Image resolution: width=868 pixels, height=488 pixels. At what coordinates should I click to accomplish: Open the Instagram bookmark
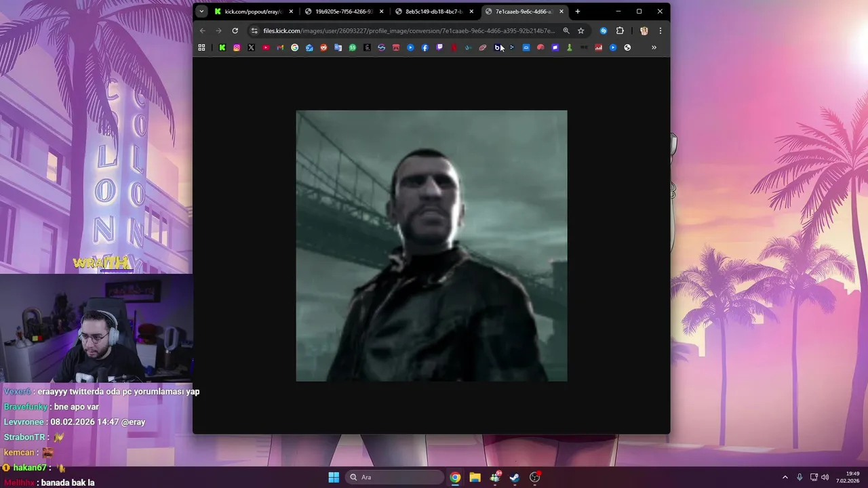(237, 47)
